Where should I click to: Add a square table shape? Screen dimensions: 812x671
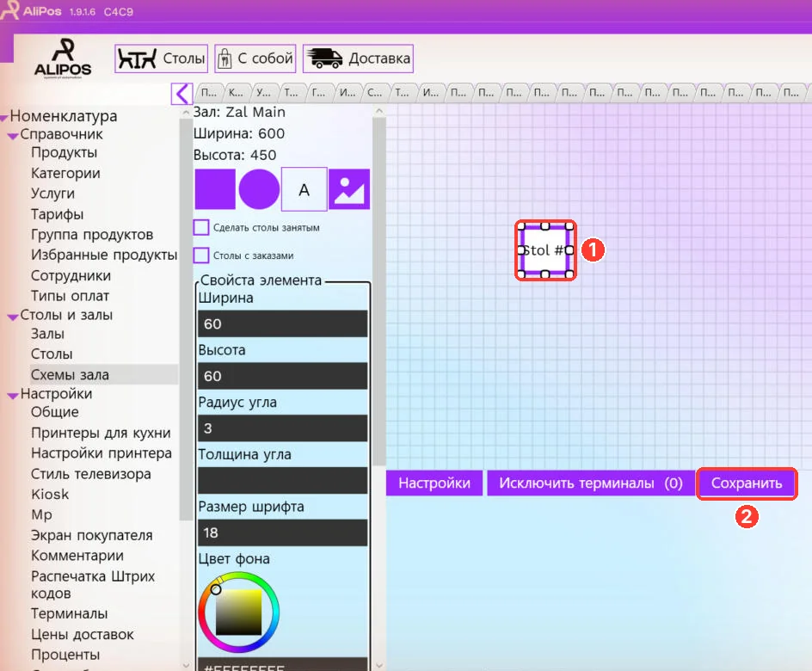tap(214, 189)
